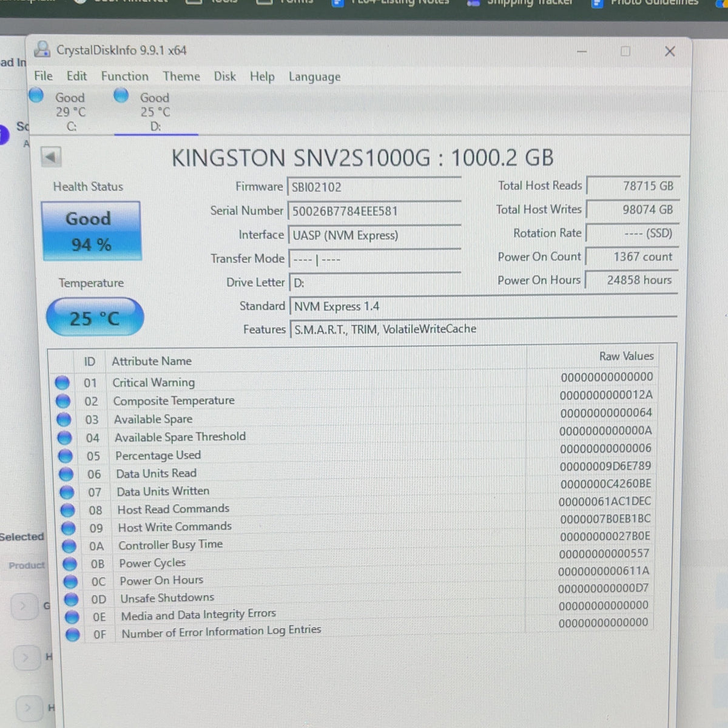Click the CrystalDiskInfo app icon in title bar
The width and height of the screenshot is (728, 728).
click(42, 49)
